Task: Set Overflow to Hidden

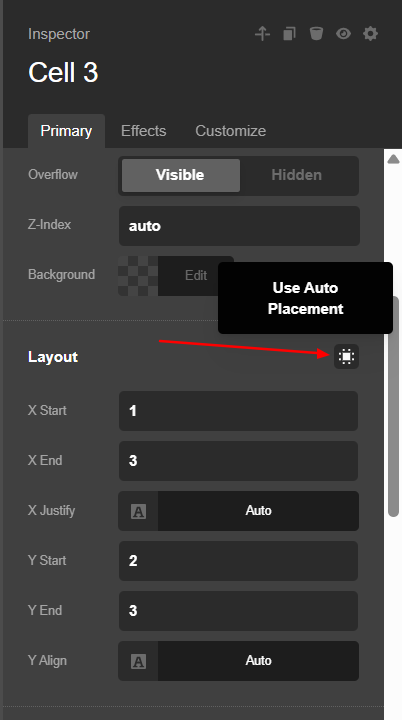Action: click(x=297, y=175)
